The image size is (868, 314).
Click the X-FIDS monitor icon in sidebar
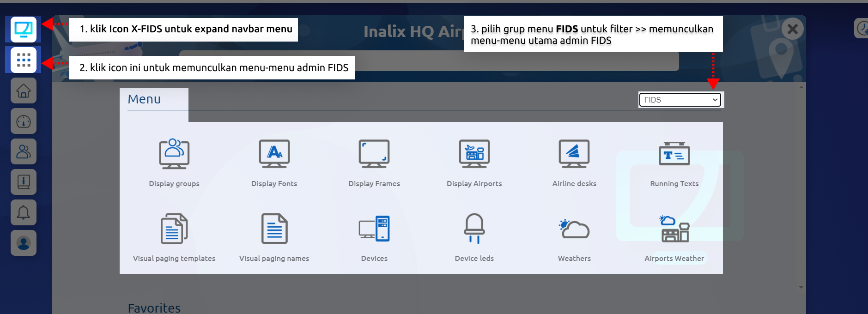(x=24, y=30)
